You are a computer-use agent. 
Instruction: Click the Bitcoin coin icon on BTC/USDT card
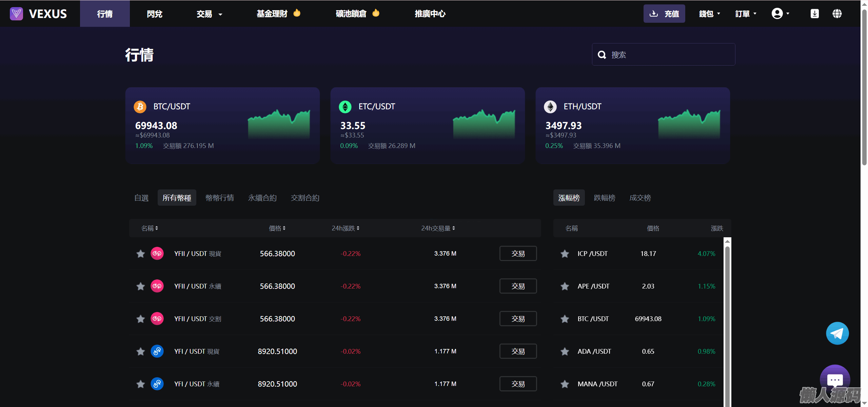point(140,107)
